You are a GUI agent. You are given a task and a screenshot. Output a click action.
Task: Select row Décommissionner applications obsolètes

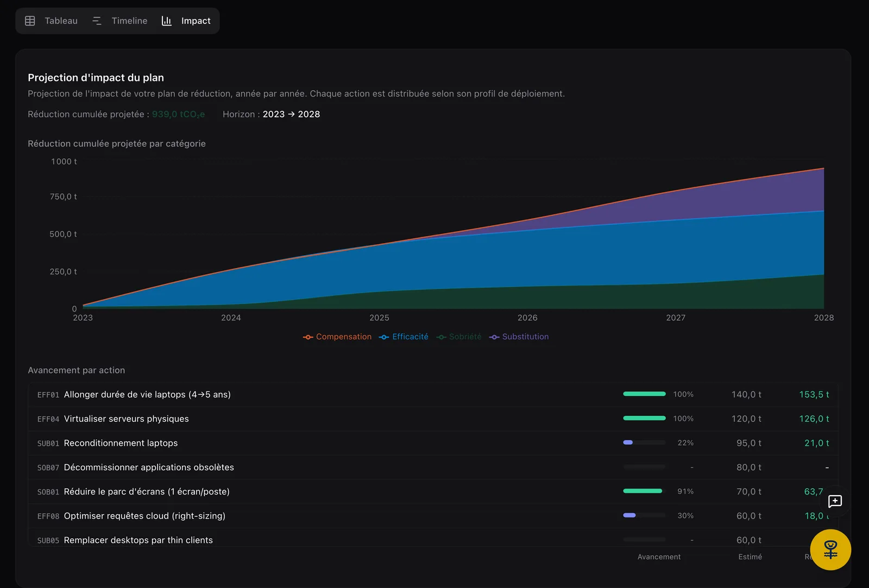coord(433,467)
